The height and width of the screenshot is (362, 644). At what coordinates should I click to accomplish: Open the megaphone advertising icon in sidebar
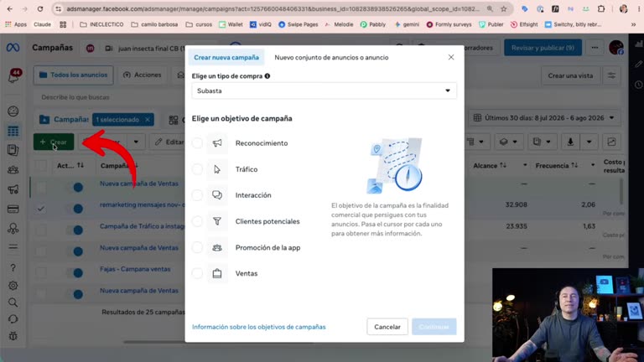coord(13,189)
